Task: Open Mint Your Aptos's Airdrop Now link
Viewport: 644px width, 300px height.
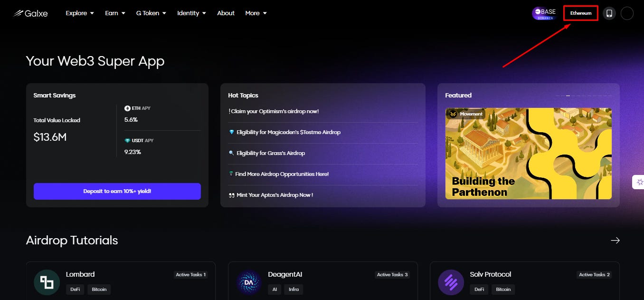Action: 271,195
